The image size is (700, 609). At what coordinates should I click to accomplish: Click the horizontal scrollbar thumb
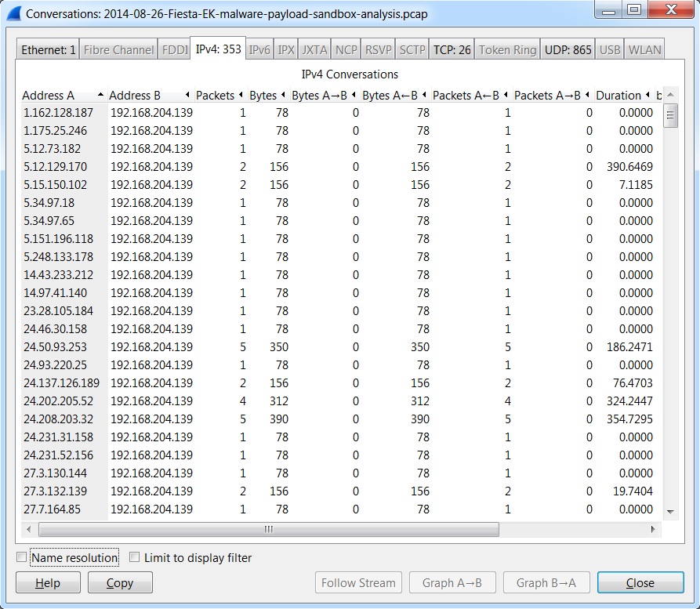268,530
